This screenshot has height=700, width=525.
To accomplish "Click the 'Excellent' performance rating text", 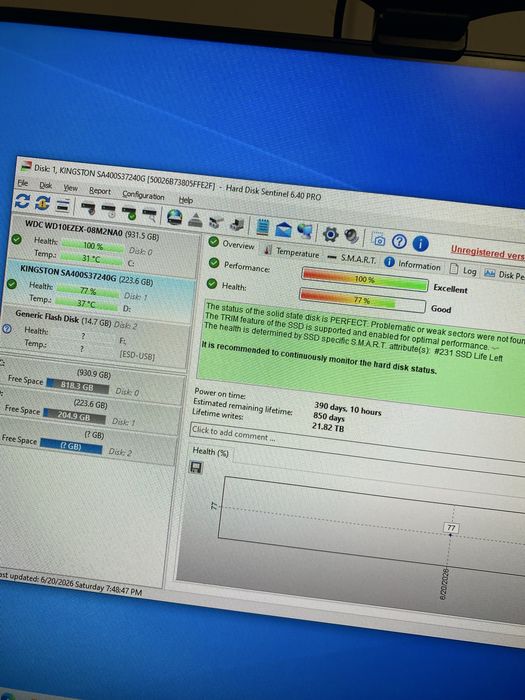I will 450,289.
